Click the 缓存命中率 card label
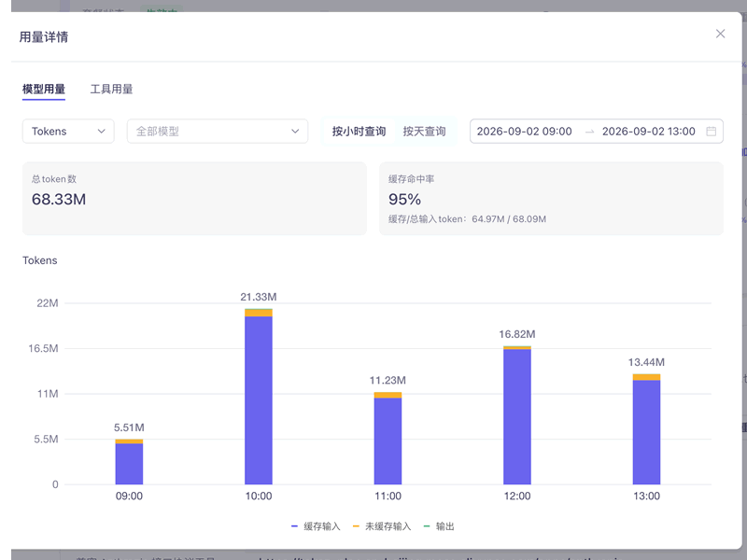The height and width of the screenshot is (560, 747). [x=411, y=179]
